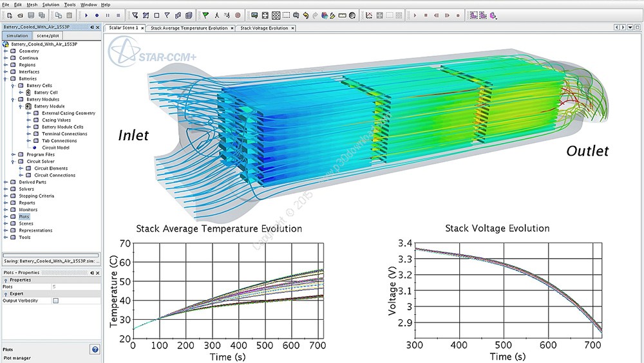644x363 pixels.
Task: Select the Stopping Criteria tree item
Action: 36,196
